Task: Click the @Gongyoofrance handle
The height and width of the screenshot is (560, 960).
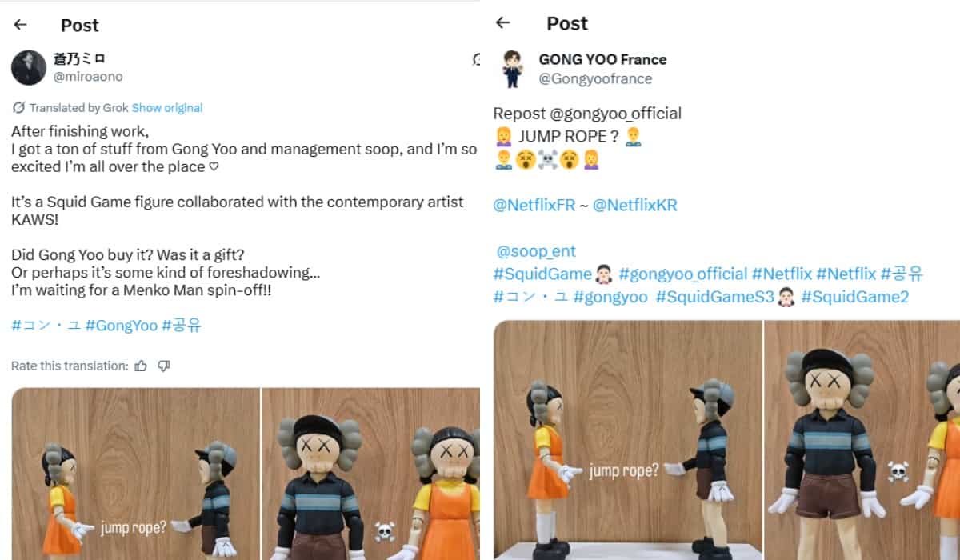Action: (595, 78)
